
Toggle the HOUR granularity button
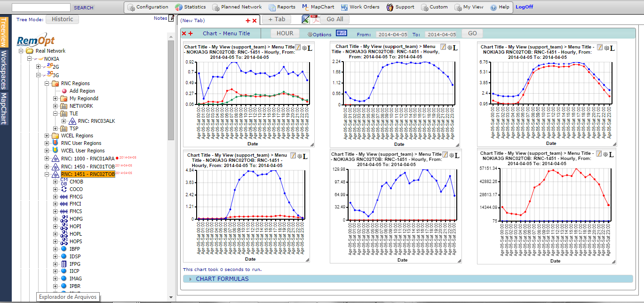pyautogui.click(x=285, y=33)
